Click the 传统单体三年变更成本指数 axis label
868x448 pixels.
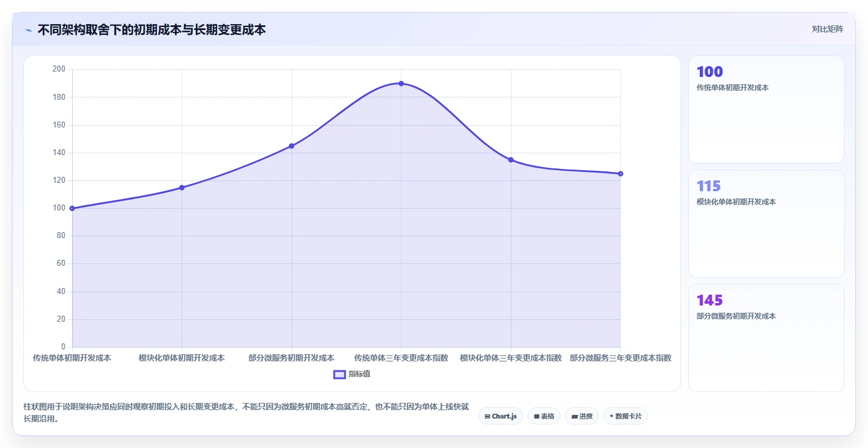(x=401, y=358)
